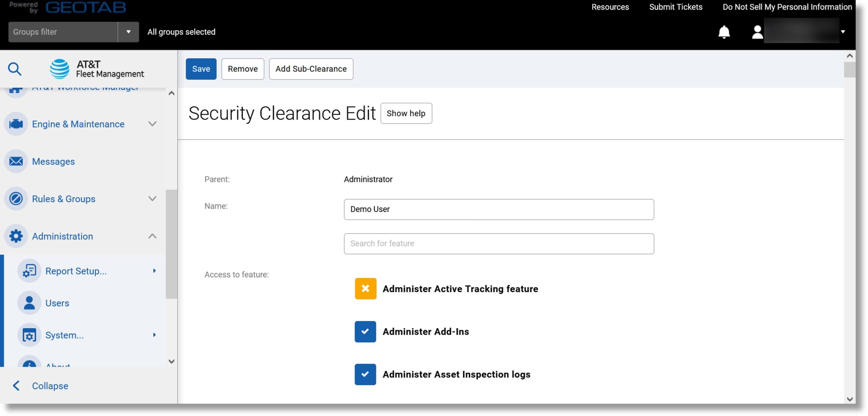
Task: Select Administration menu label
Action: pyautogui.click(x=62, y=236)
